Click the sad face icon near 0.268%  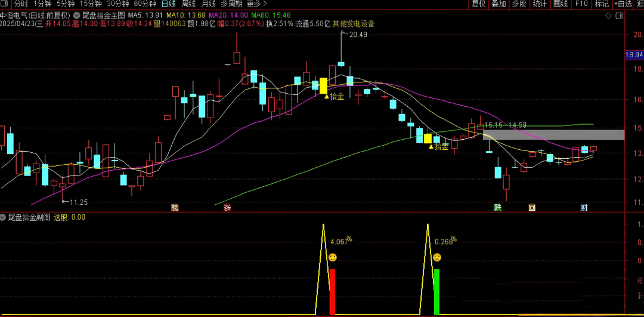coord(437,257)
